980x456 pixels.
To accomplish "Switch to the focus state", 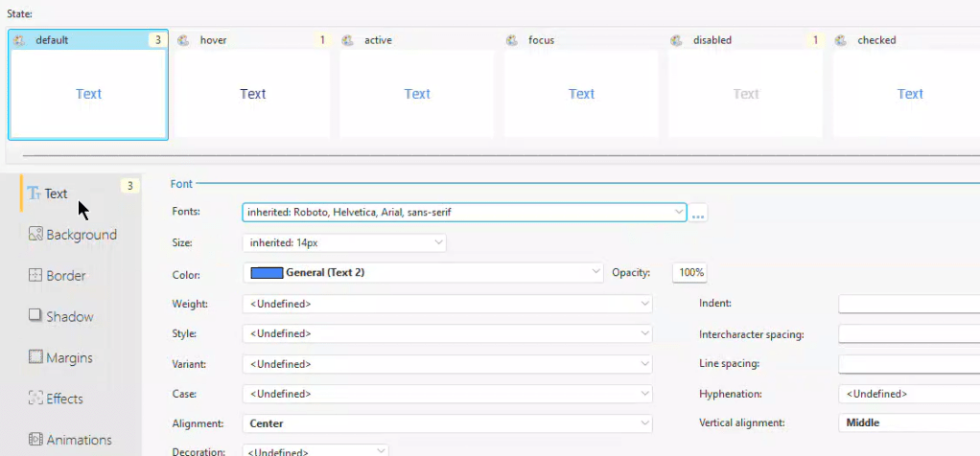I will click(x=581, y=94).
